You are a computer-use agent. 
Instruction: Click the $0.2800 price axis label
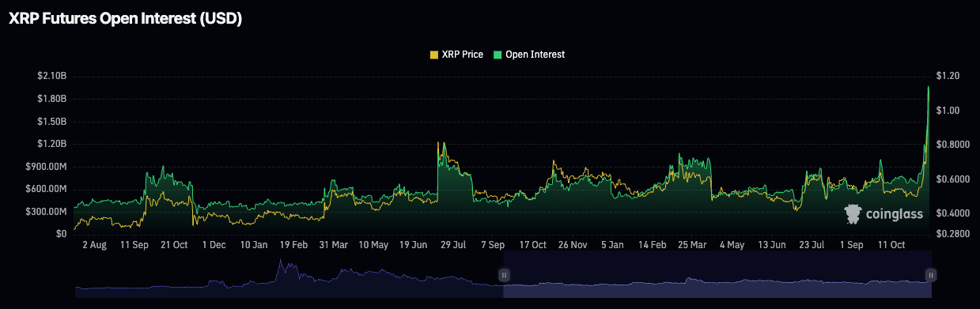click(x=953, y=234)
